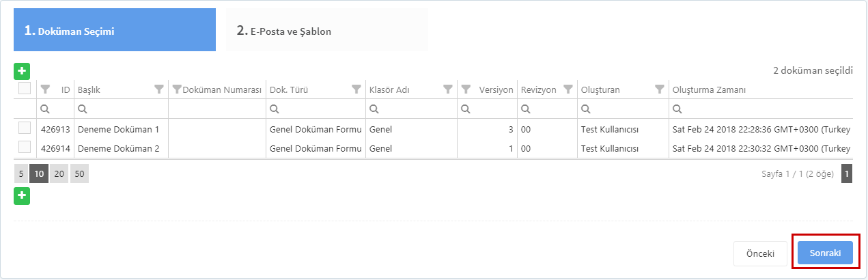Check the box for Deneme Doküman 1
The width and height of the screenshot is (868, 280).
[25, 128]
